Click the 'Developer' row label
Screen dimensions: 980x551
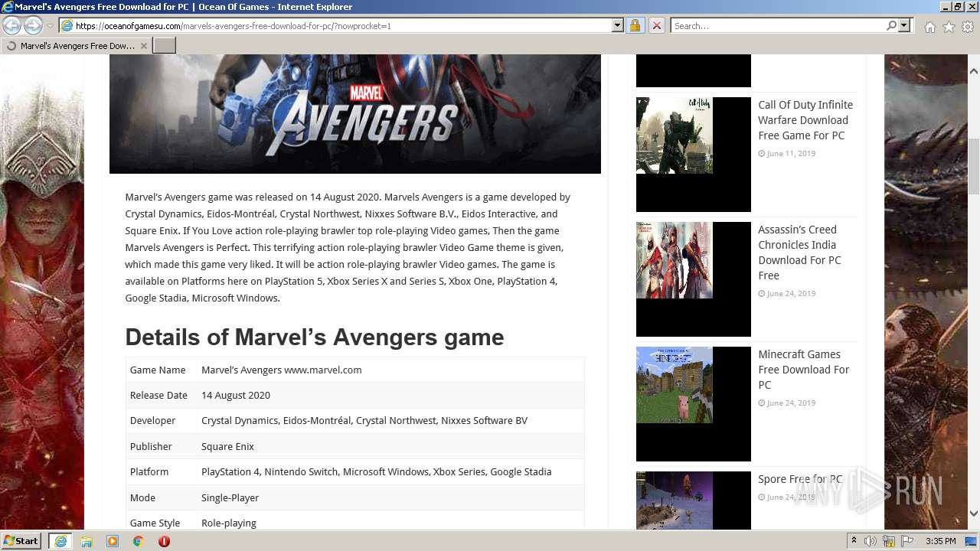[152, 420]
